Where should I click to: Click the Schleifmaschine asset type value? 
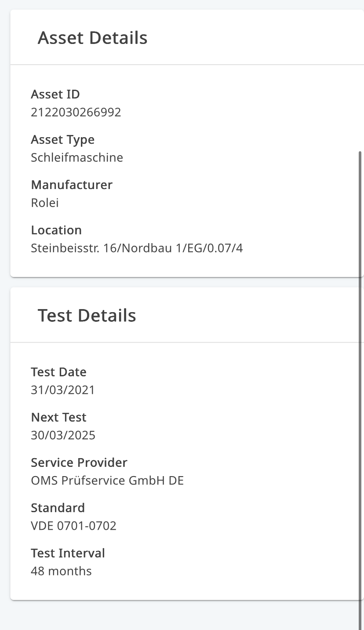point(77,157)
